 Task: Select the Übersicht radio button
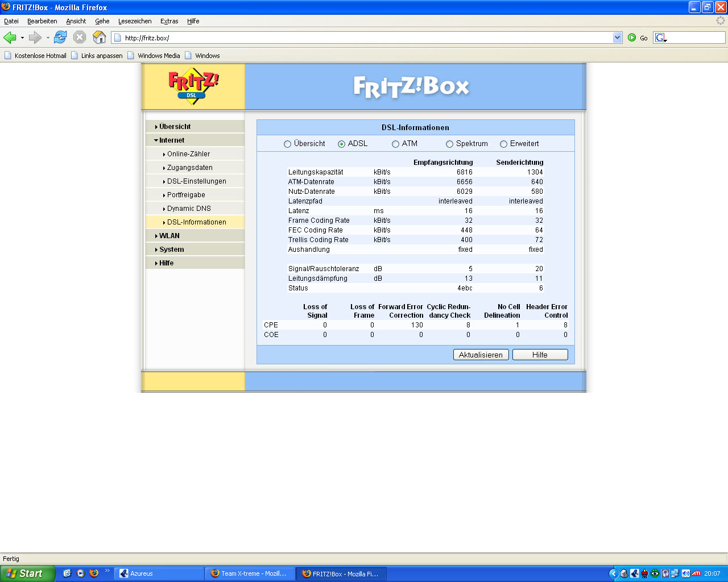[287, 144]
